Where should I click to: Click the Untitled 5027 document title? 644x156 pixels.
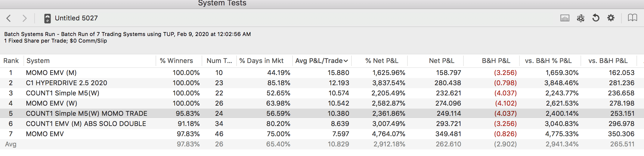76,18
